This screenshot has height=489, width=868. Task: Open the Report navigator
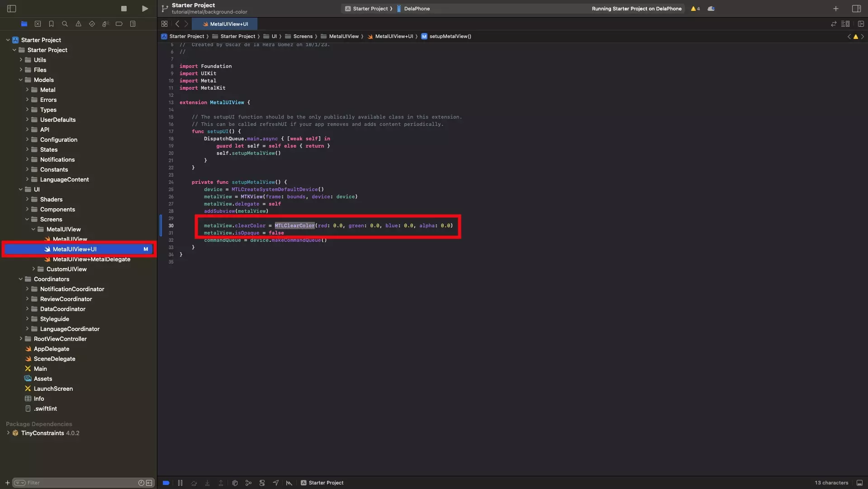coord(133,24)
